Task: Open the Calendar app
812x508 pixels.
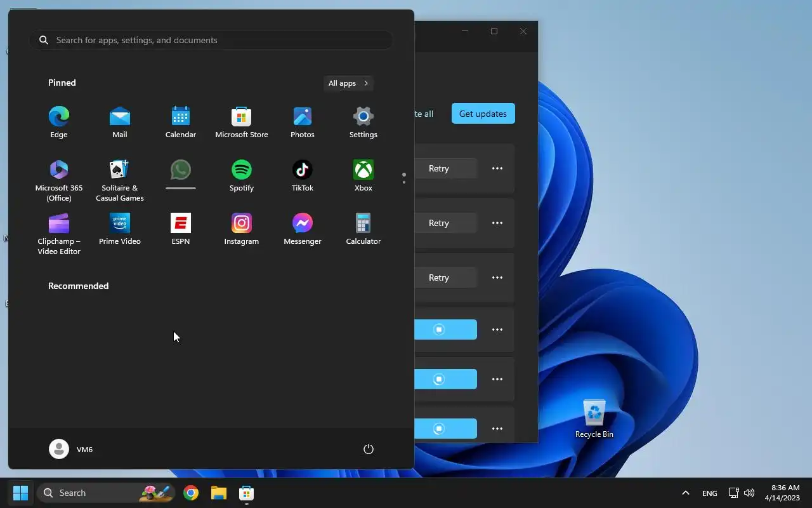Action: tap(181, 123)
